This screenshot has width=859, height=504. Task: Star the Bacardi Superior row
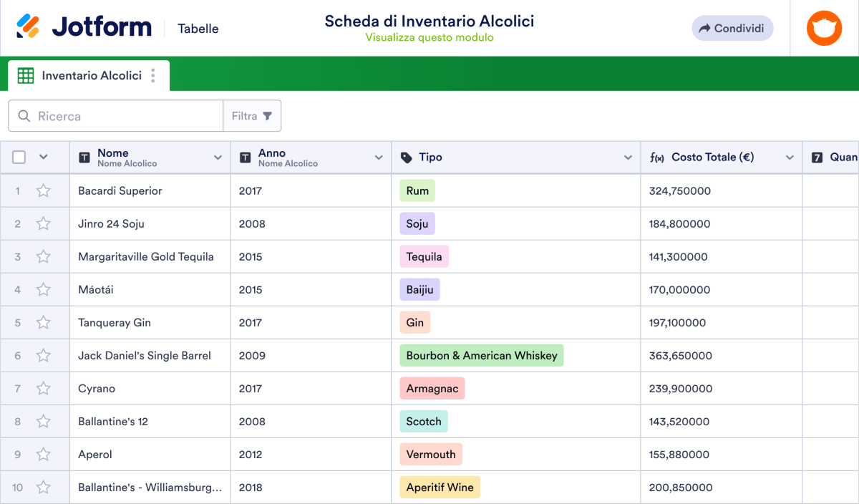coord(44,191)
